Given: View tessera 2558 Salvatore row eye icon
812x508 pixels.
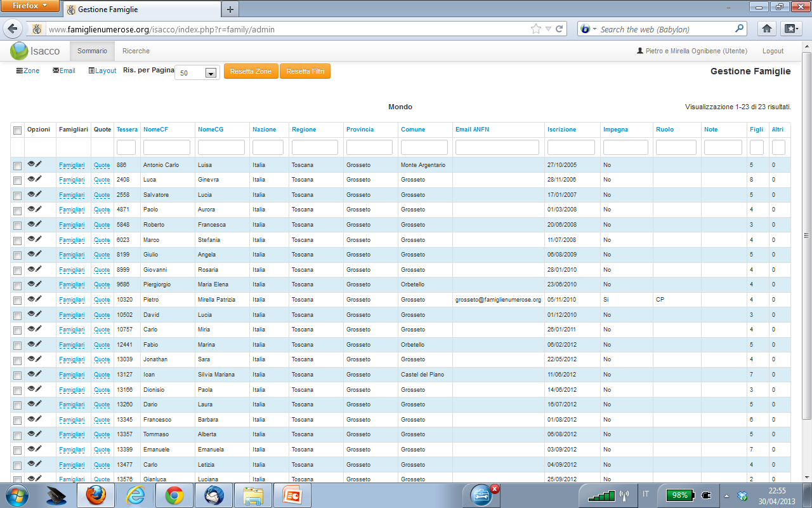Looking at the screenshot, I should pyautogui.click(x=31, y=194).
